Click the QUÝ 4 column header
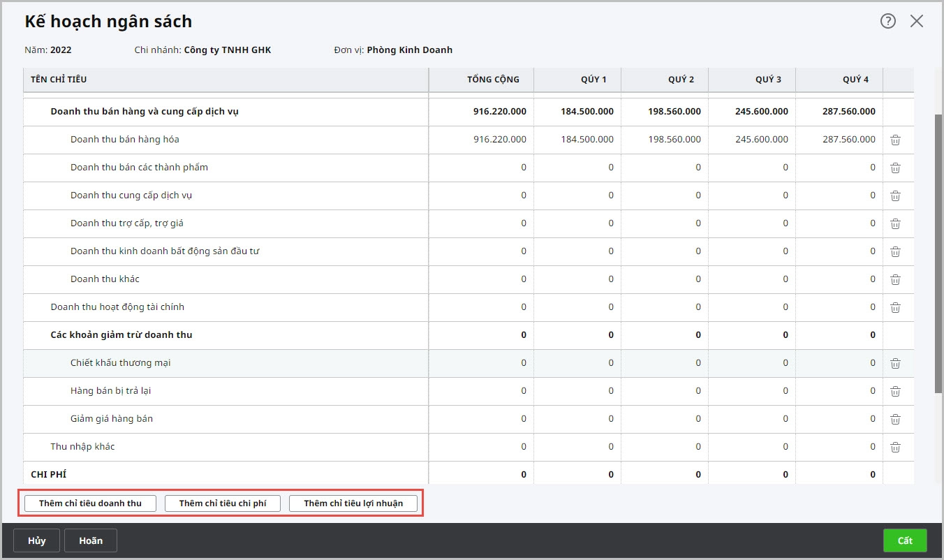 (x=839, y=80)
